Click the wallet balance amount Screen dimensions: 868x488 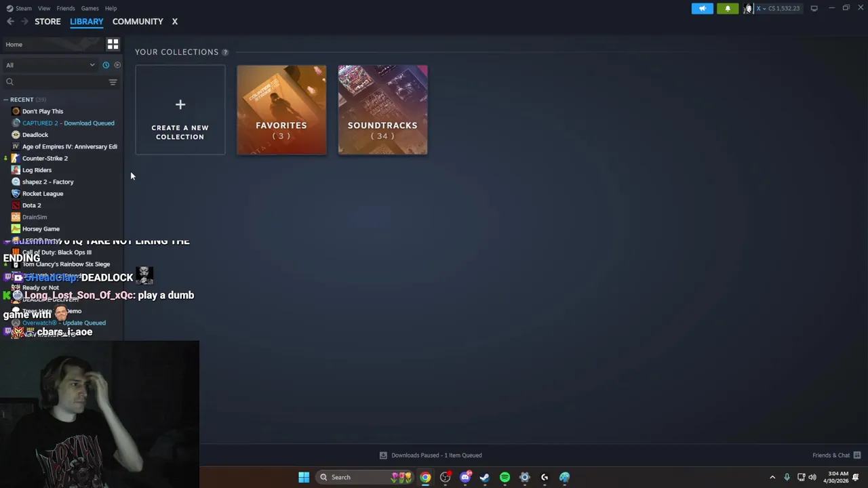[784, 8]
